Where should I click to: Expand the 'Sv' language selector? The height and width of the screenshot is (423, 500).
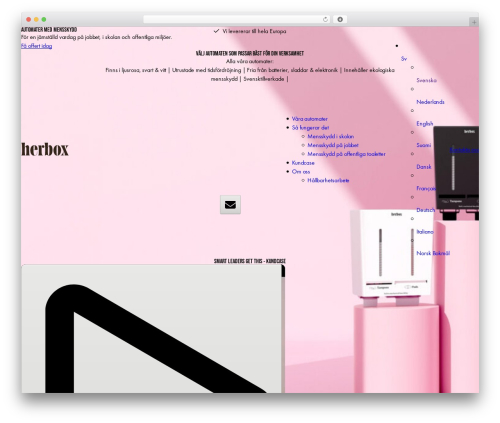(404, 59)
